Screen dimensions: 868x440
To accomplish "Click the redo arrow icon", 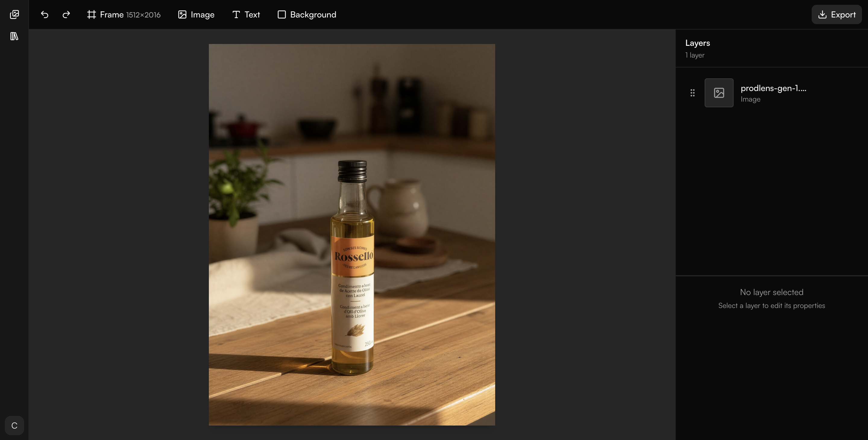I will click(66, 14).
